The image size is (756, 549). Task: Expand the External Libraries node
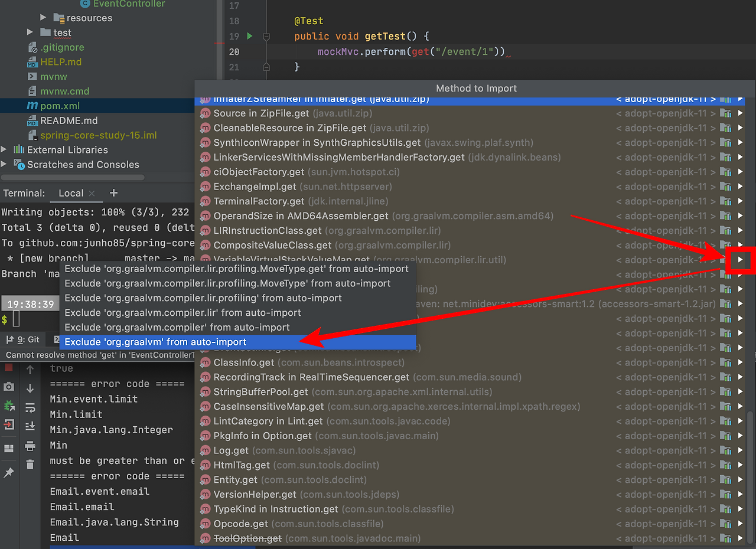[5, 150]
